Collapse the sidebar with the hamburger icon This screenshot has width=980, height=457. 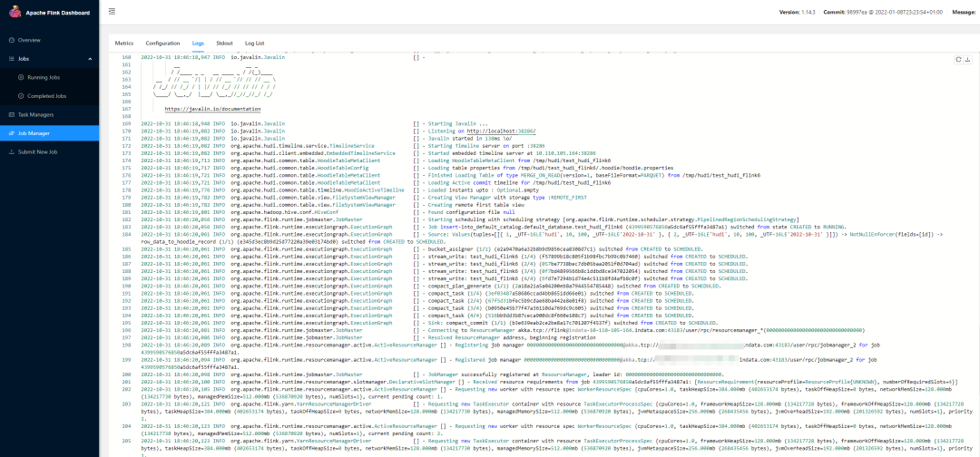pos(111,12)
